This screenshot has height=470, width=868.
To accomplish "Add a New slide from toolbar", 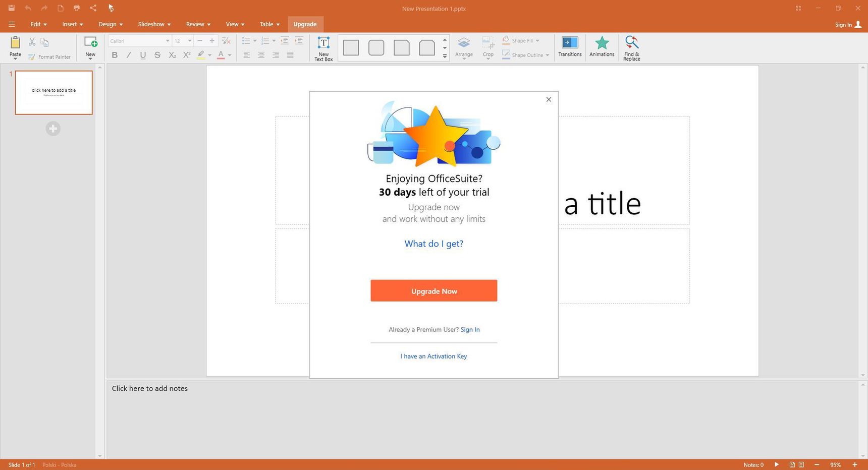I will point(90,47).
